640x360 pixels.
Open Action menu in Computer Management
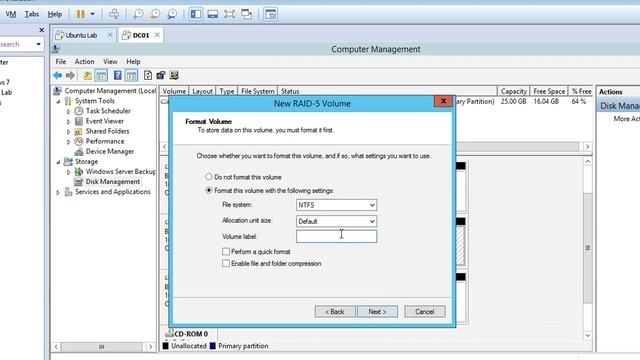[x=84, y=62]
